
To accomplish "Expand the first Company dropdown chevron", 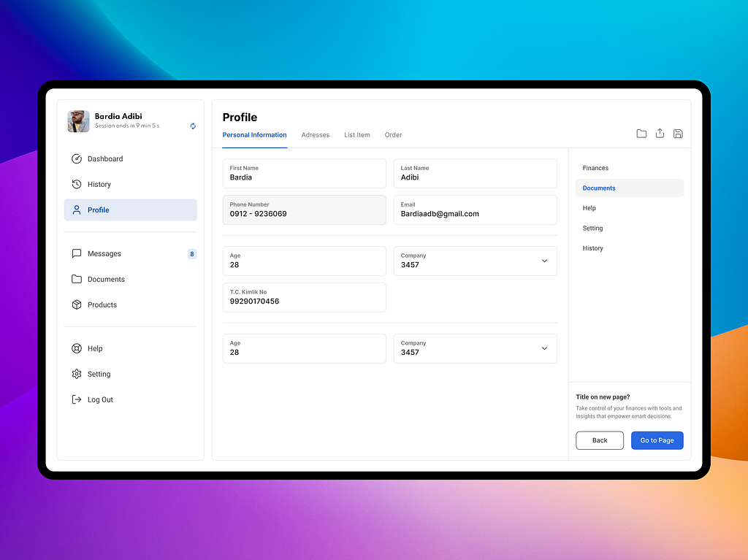I will [x=544, y=261].
